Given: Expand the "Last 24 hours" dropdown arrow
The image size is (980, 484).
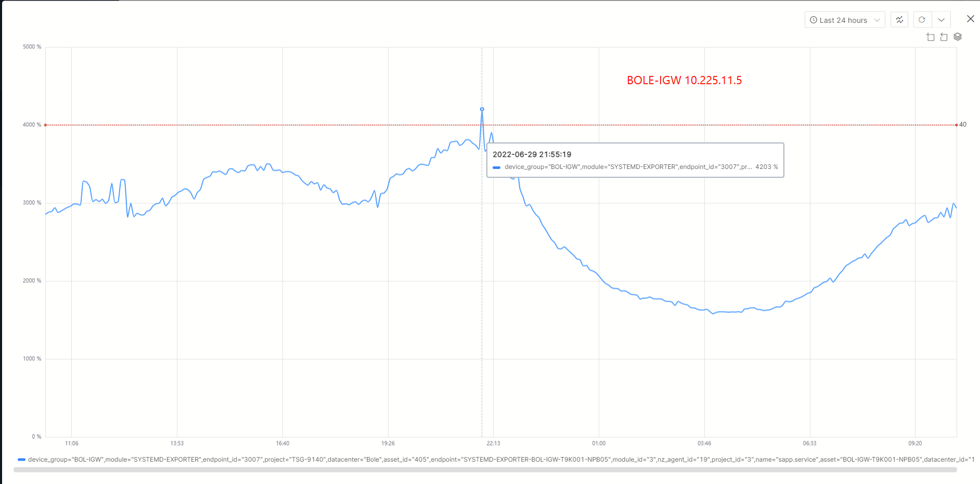Looking at the screenshot, I should click(877, 20).
